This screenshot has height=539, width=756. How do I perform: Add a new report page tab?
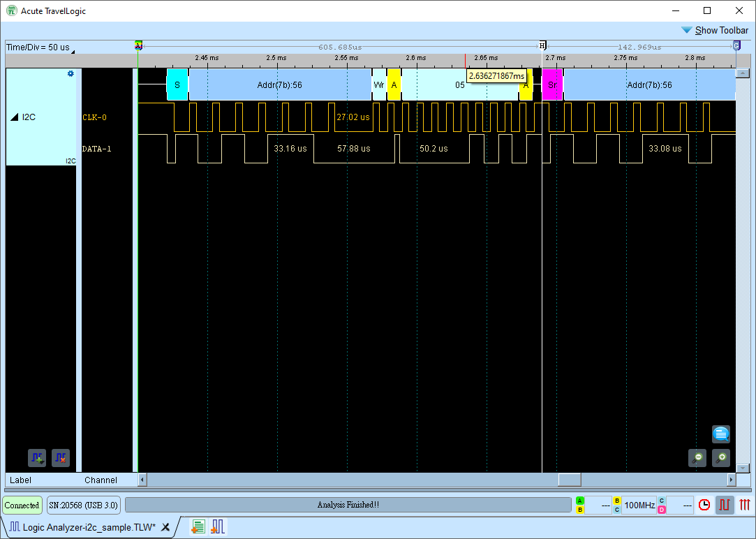coord(198,527)
